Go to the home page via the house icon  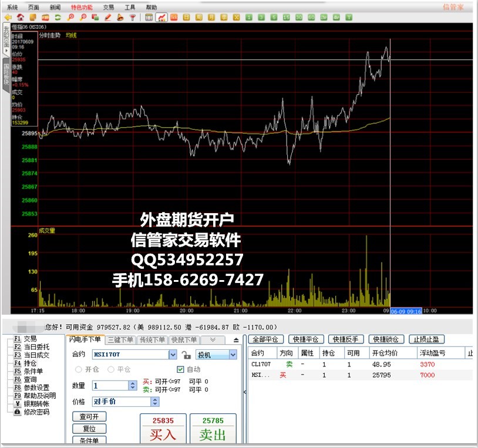point(21,18)
